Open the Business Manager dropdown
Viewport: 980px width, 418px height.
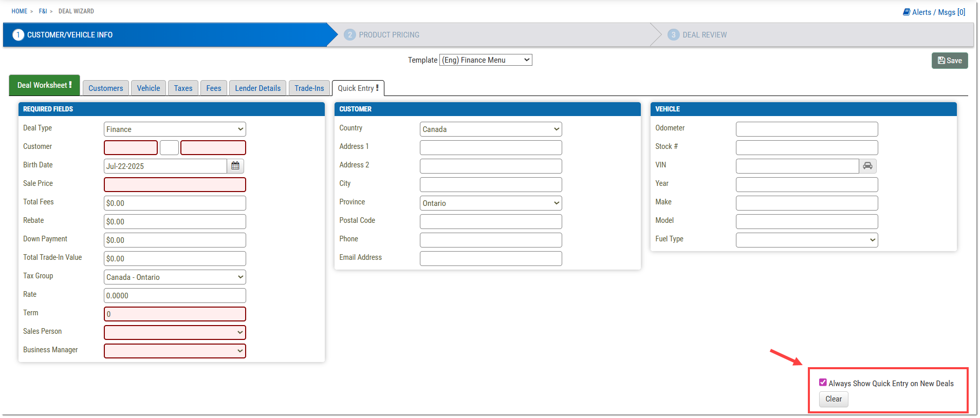[175, 351]
